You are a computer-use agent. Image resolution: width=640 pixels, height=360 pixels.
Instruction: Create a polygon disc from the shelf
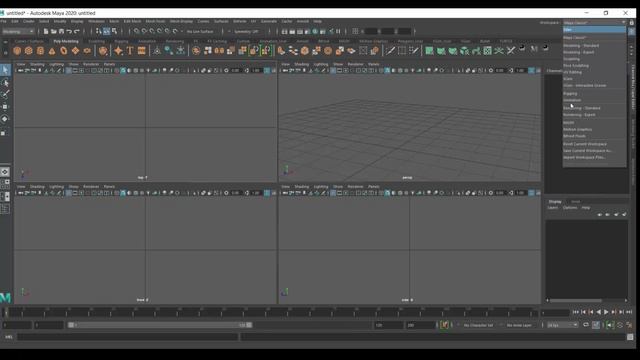pyautogui.click(x=87, y=51)
